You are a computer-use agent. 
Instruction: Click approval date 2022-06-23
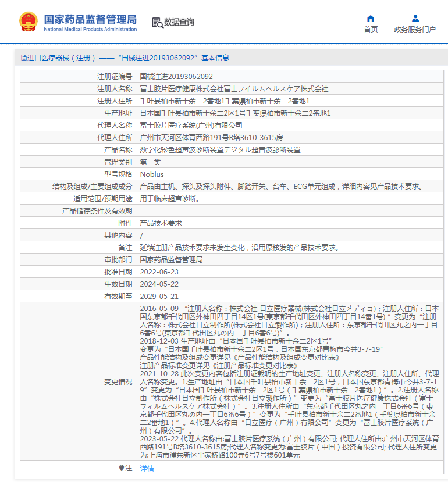point(159,272)
